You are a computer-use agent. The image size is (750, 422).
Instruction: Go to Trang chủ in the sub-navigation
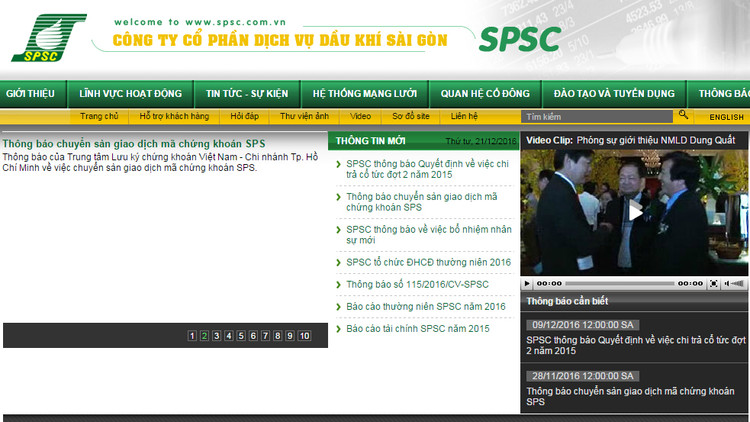click(99, 117)
